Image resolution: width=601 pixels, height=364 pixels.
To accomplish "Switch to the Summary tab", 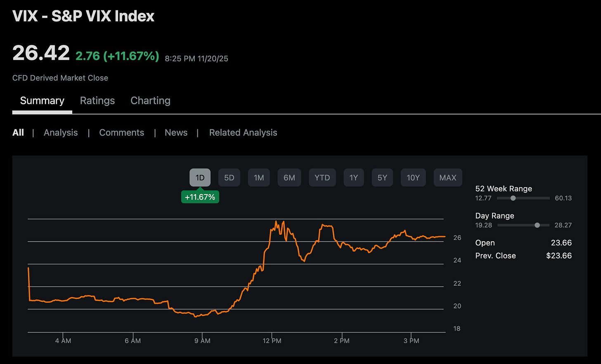I will tap(42, 101).
